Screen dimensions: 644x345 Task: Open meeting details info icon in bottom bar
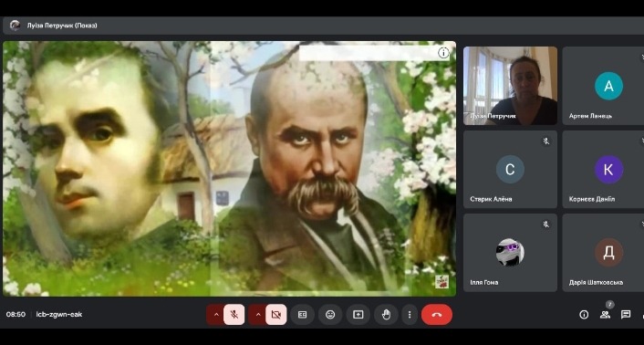[x=584, y=315]
